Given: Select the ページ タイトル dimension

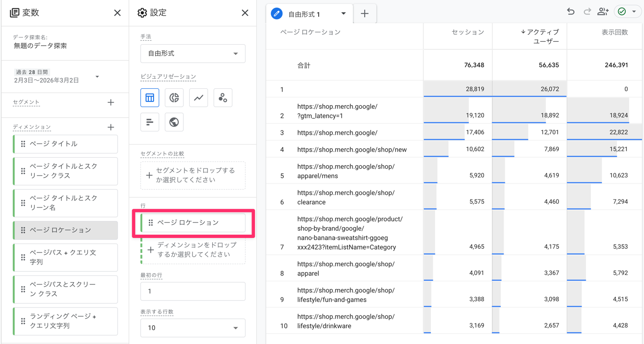Looking at the screenshot, I should (x=66, y=144).
